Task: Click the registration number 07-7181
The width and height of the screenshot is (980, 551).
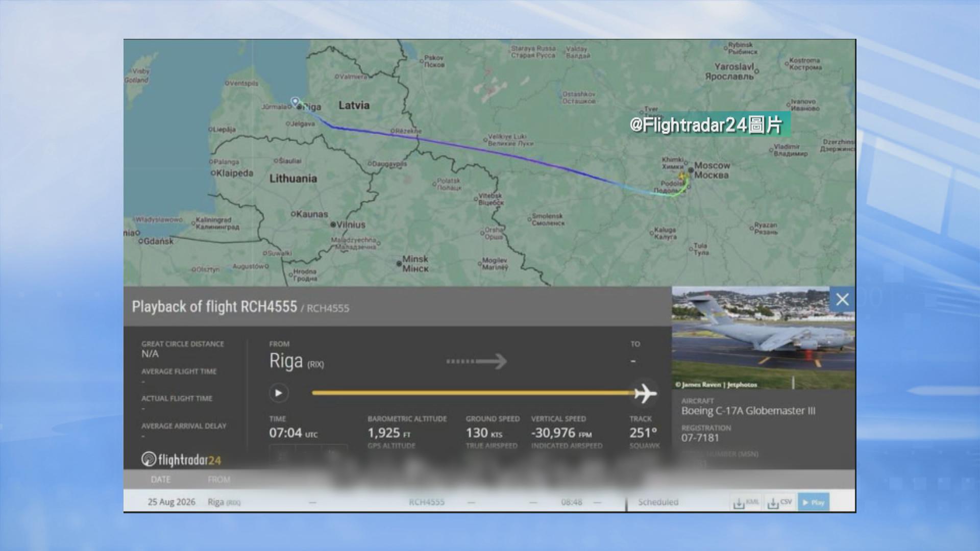Action: click(700, 438)
